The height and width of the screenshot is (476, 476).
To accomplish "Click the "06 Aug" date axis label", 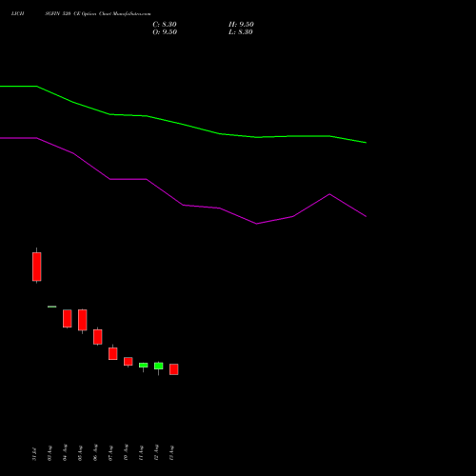I will pos(95,452).
